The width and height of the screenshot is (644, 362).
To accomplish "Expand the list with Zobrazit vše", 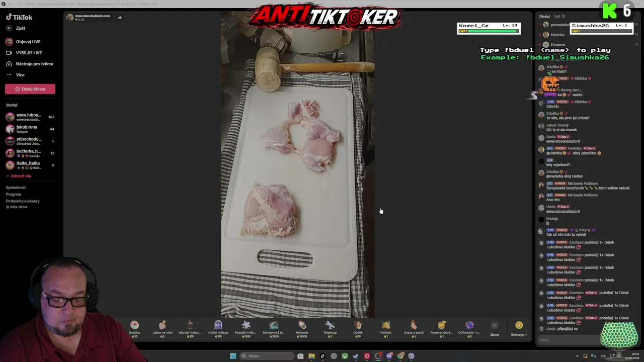I will (19, 176).
